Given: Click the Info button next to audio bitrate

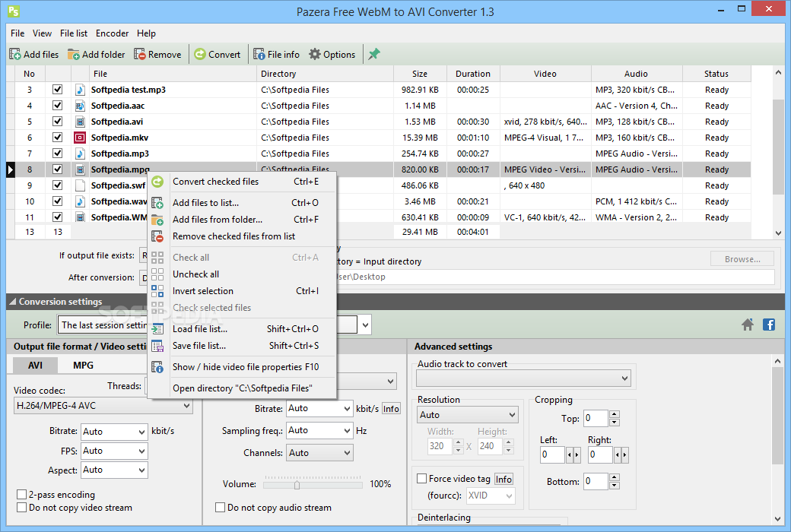Looking at the screenshot, I should tap(391, 409).
